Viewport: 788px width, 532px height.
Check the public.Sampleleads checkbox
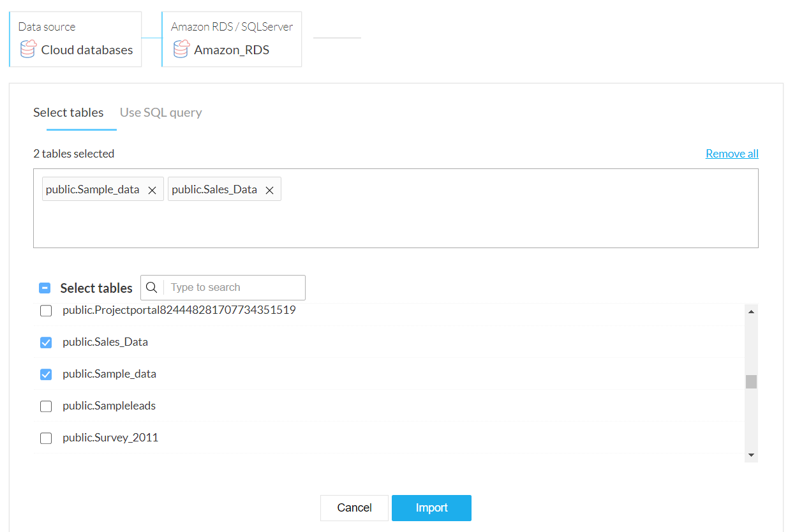coord(46,406)
